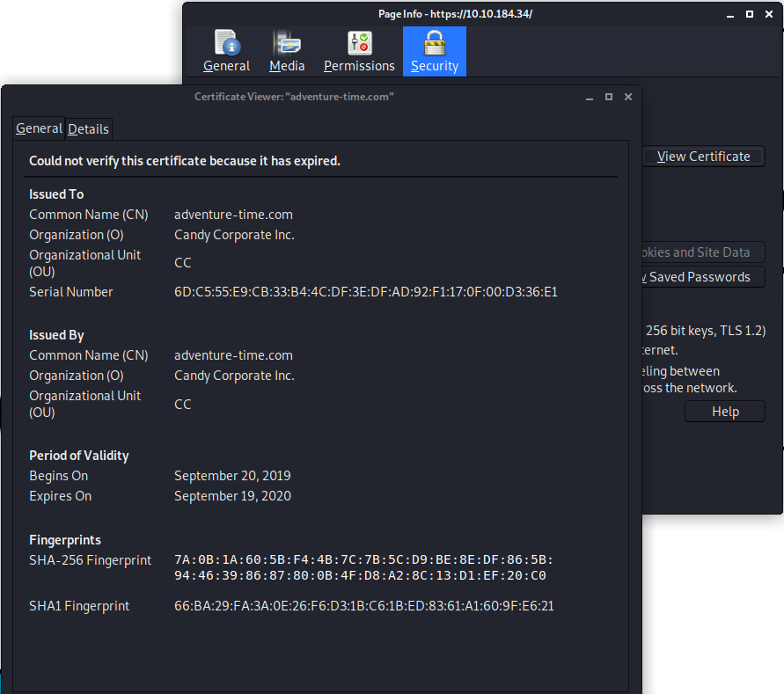Click the Help button

[725, 412]
